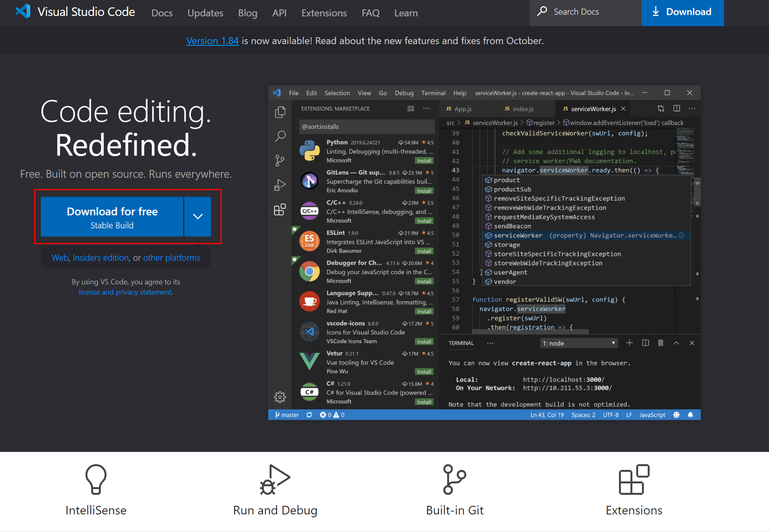The height and width of the screenshot is (532, 769).
Task: Open license and privacy statement link
Action: pos(125,292)
